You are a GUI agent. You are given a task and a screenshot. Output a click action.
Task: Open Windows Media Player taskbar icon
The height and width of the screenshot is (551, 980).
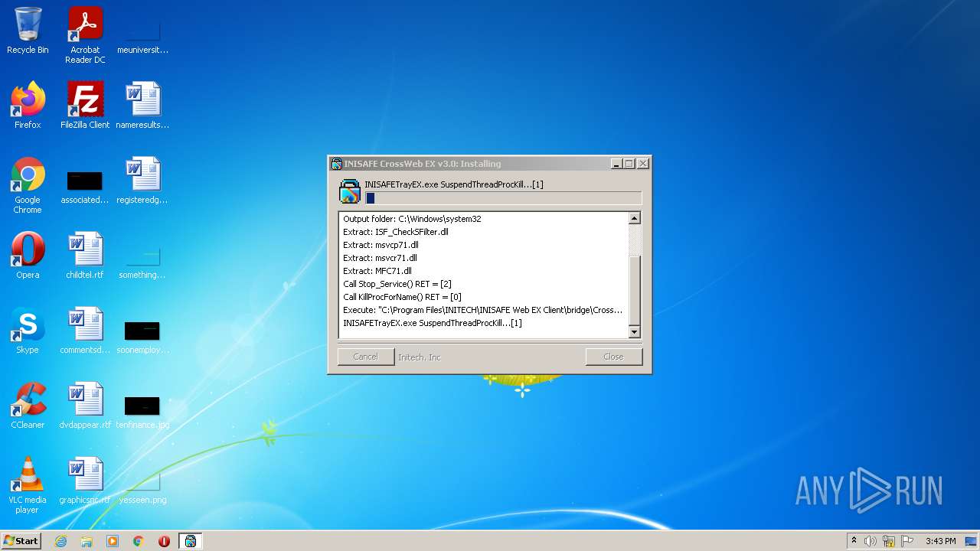tap(113, 541)
